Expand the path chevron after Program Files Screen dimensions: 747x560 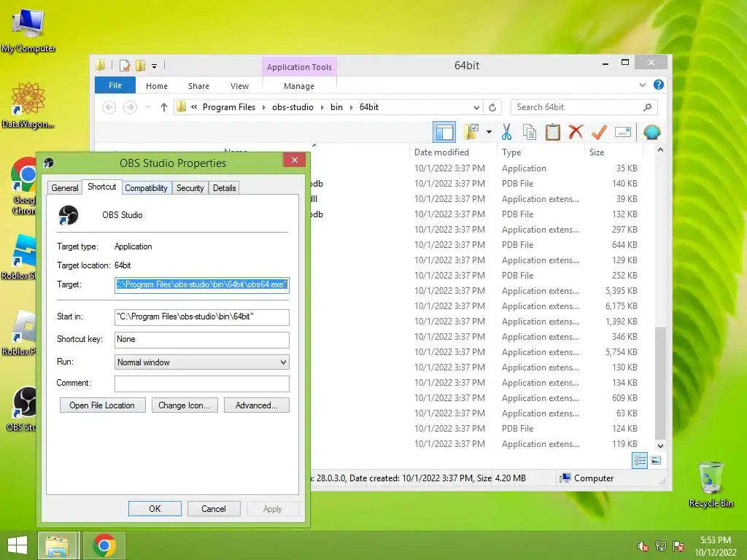coord(264,108)
